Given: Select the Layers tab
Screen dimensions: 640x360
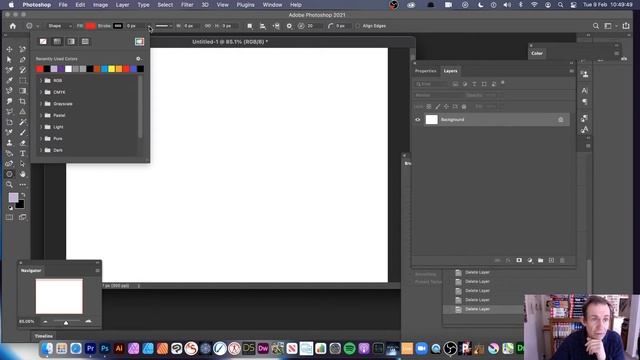Looking at the screenshot, I should pos(451,71).
